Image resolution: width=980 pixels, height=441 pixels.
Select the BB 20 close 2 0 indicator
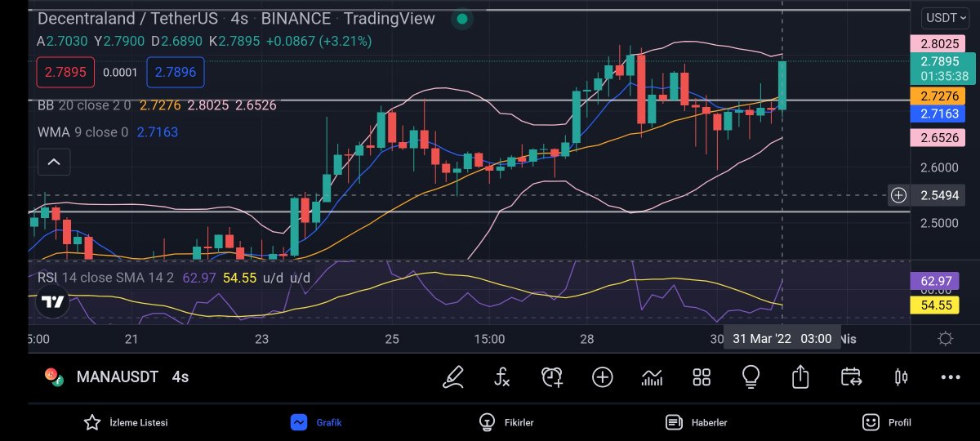coord(84,105)
